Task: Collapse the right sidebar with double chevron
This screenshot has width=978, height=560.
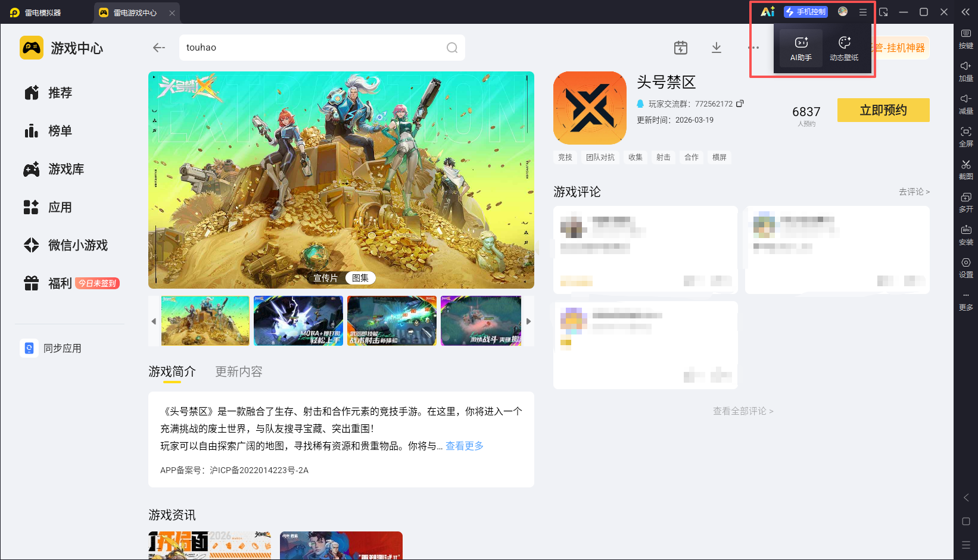Action: (x=966, y=12)
